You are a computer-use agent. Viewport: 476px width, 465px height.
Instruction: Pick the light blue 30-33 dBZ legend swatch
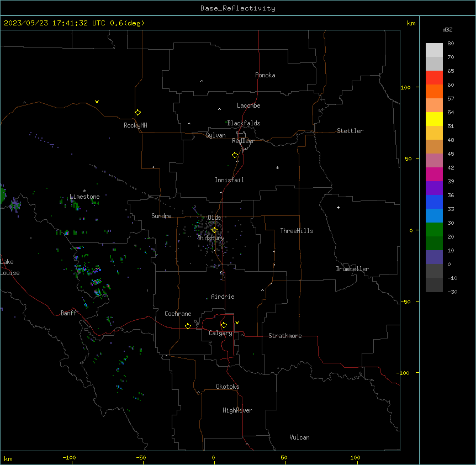[x=434, y=216]
